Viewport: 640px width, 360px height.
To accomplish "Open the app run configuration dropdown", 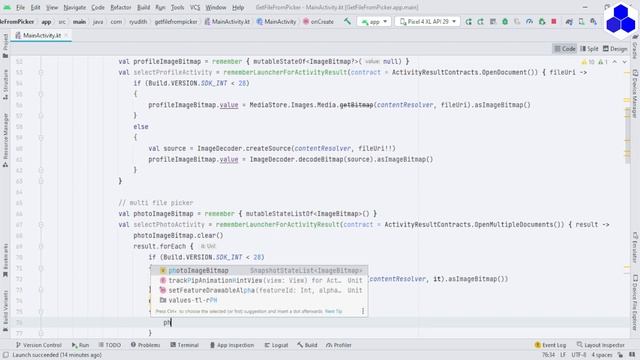I will click(x=374, y=22).
